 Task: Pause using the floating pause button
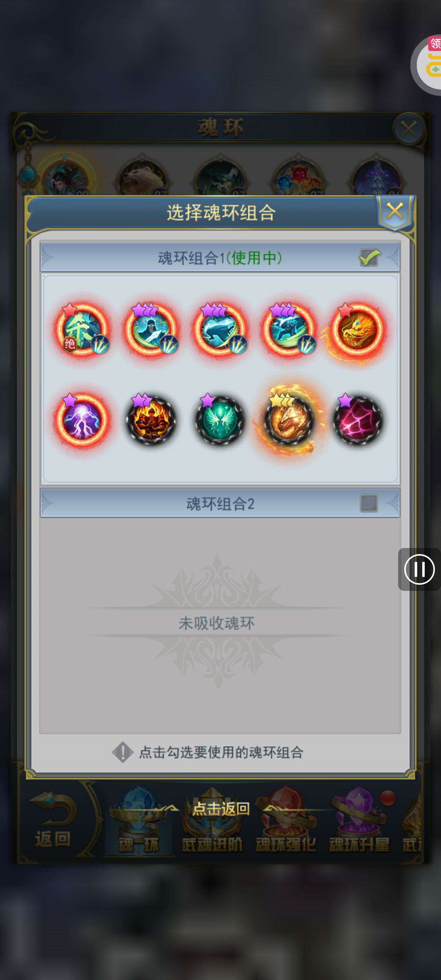pos(419,569)
